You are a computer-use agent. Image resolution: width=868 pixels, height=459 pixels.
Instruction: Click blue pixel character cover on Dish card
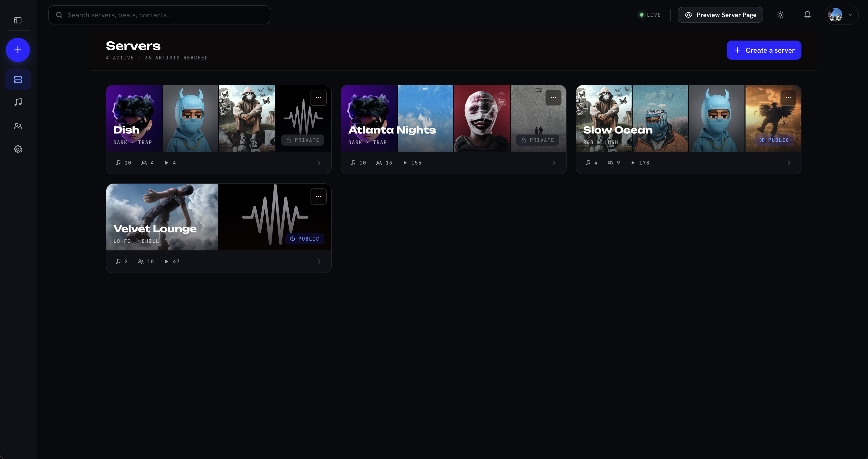pyautogui.click(x=191, y=118)
